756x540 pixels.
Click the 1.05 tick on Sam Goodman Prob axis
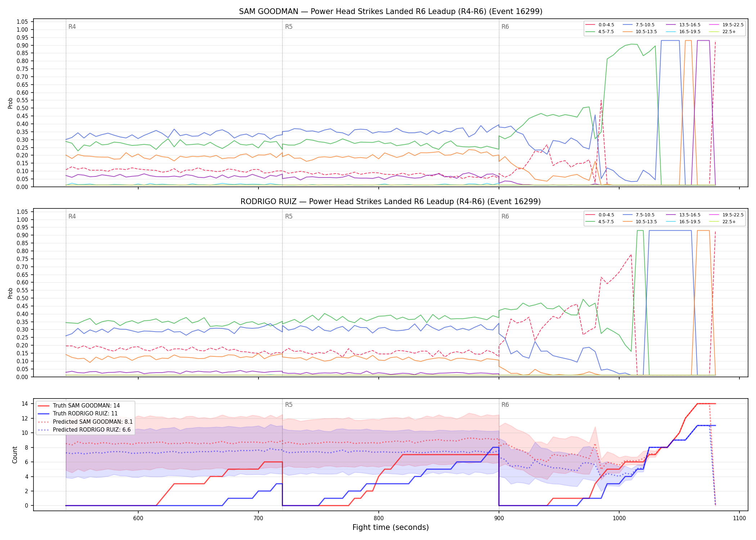pos(22,22)
